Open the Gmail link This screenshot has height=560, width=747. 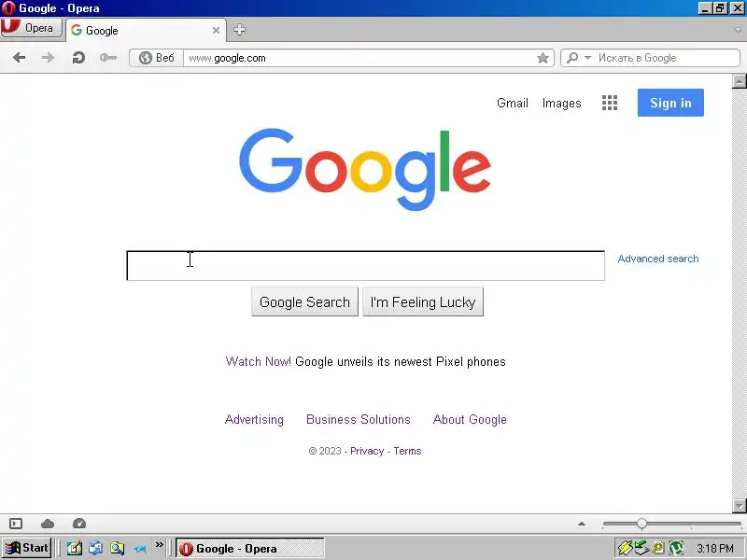[x=512, y=103]
